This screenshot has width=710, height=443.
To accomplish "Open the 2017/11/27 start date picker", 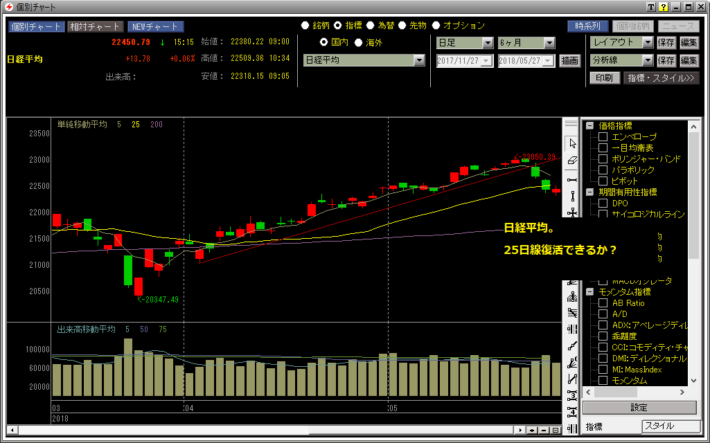I will pyautogui.click(x=487, y=61).
